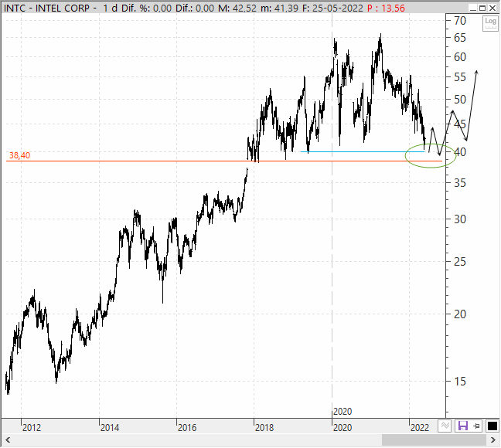Viewport: 501px width, 448px height.
Task: Click the 60 price axis label
Action: pyautogui.click(x=460, y=57)
